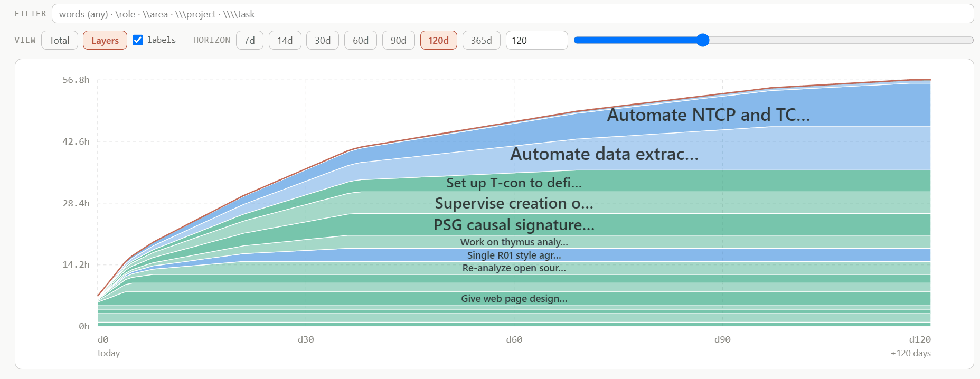The image size is (980, 379).
Task: Click the d30 axis label
Action: tap(306, 339)
